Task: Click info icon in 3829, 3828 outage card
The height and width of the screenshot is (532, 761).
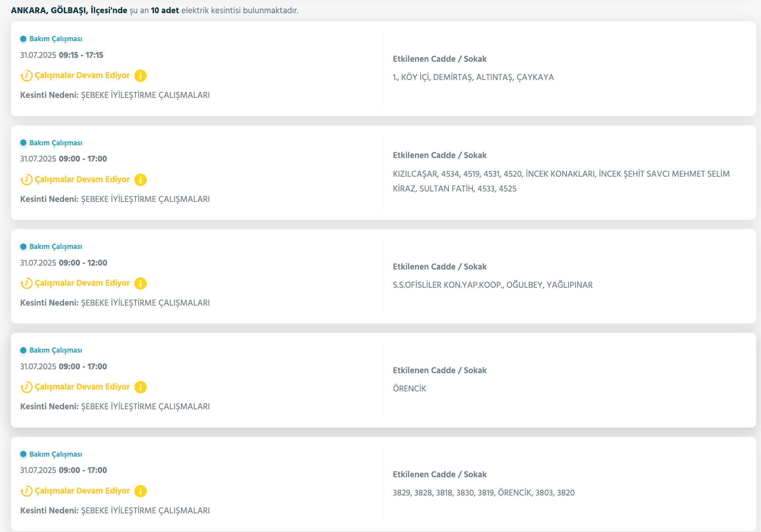Action: click(141, 491)
